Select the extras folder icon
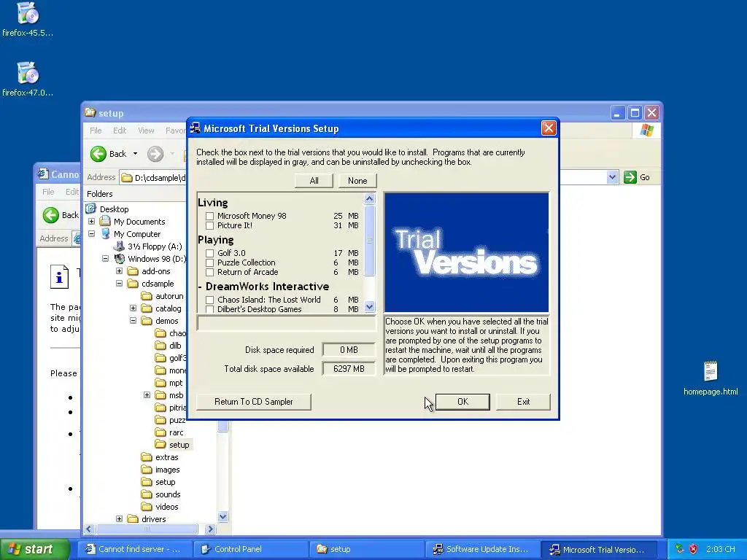 coord(147,456)
